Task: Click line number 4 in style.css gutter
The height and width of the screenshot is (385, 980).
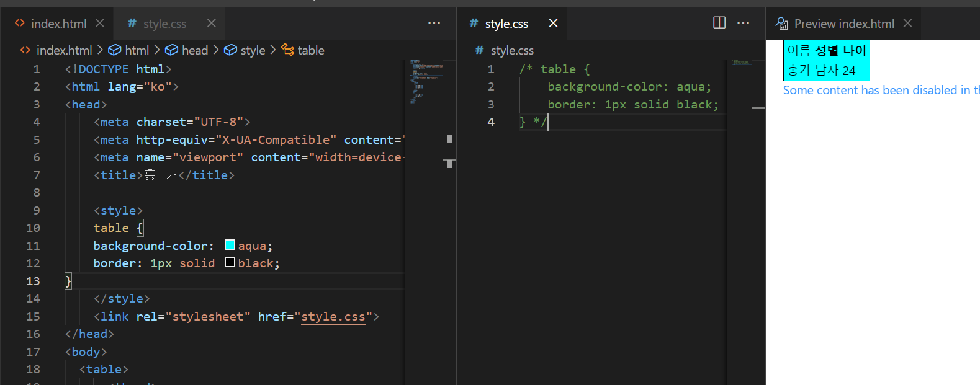Action: pos(491,122)
